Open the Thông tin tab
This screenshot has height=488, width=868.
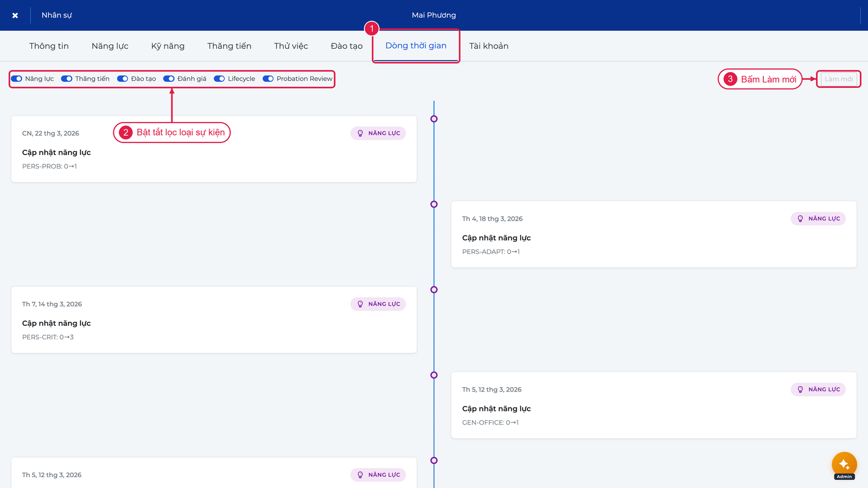coord(49,46)
